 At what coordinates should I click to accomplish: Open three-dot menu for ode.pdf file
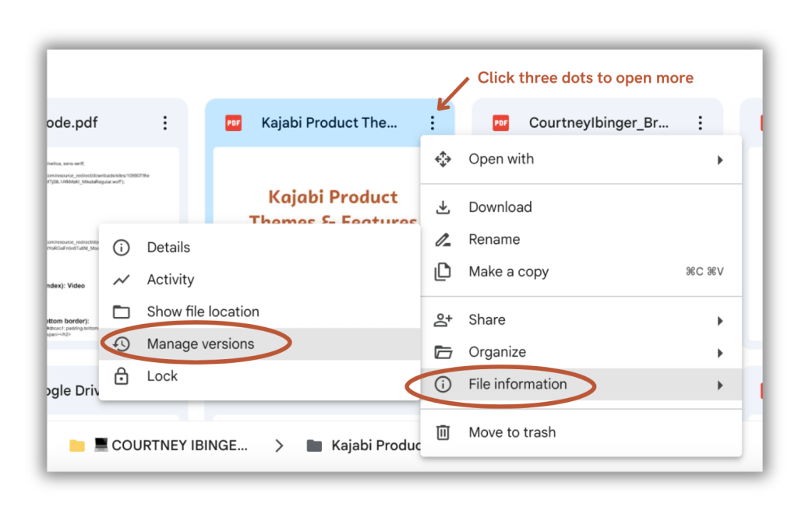coord(165,122)
